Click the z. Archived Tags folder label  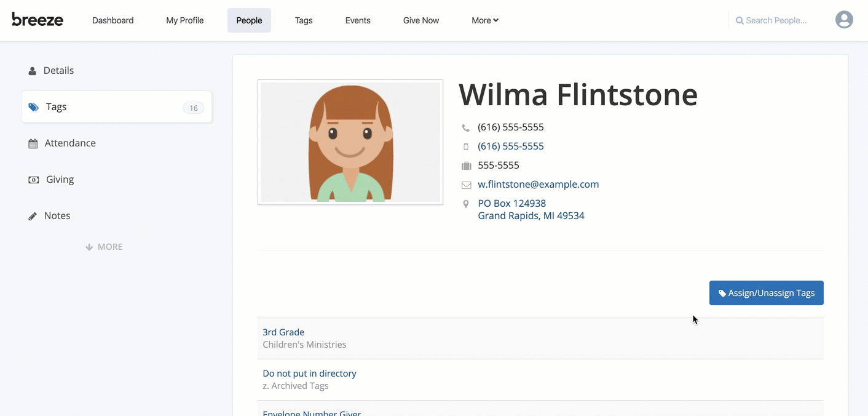coord(296,386)
